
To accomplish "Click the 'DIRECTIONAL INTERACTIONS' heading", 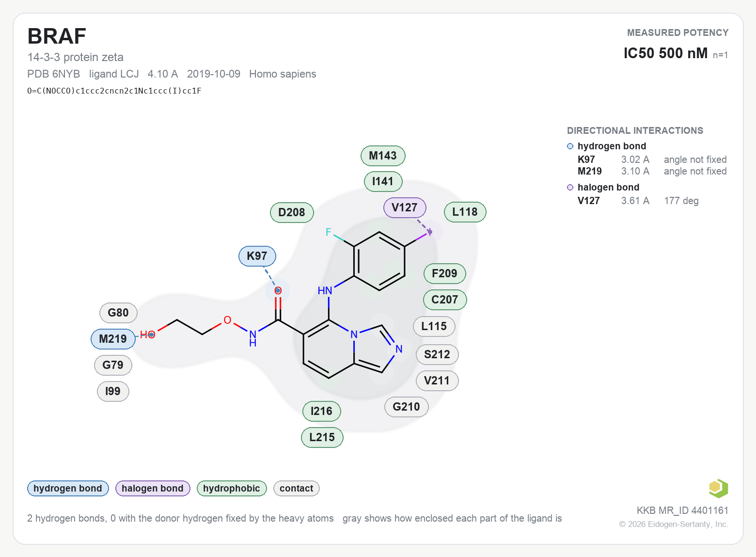I will [x=635, y=130].
